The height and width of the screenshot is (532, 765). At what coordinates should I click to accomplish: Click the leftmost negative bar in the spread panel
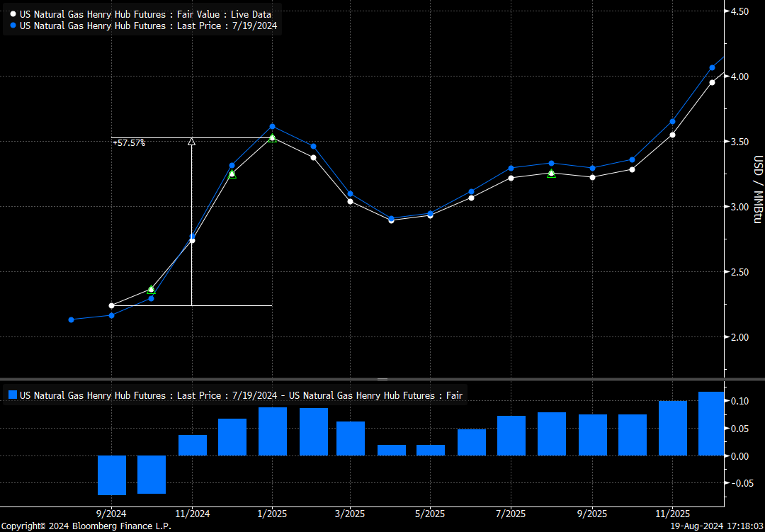111,475
